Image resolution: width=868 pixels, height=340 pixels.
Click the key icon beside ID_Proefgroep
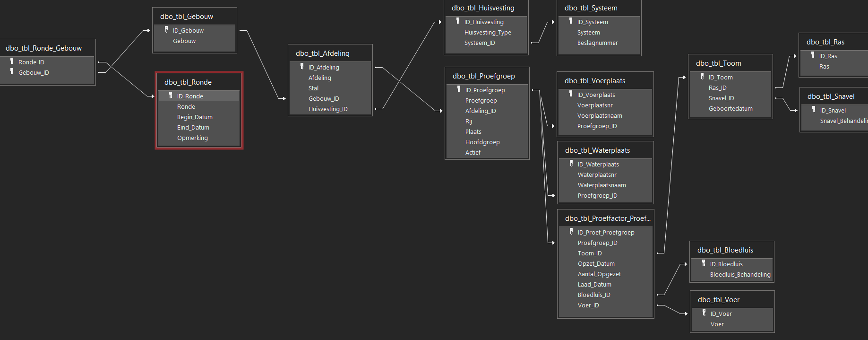point(459,89)
